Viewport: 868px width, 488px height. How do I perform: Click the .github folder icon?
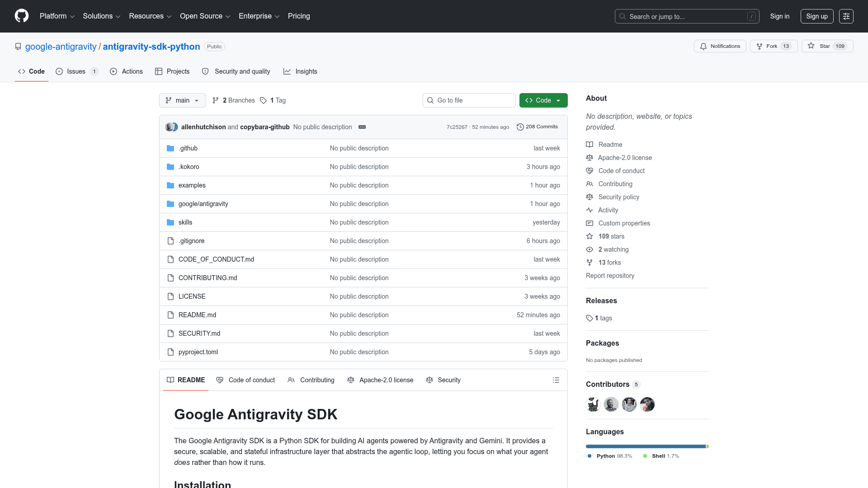pos(170,148)
